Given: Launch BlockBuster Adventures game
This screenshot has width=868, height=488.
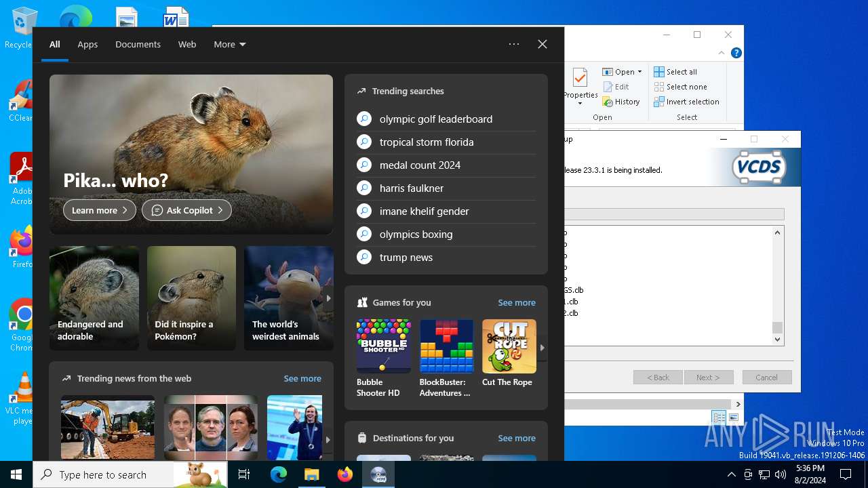Looking at the screenshot, I should (x=446, y=358).
